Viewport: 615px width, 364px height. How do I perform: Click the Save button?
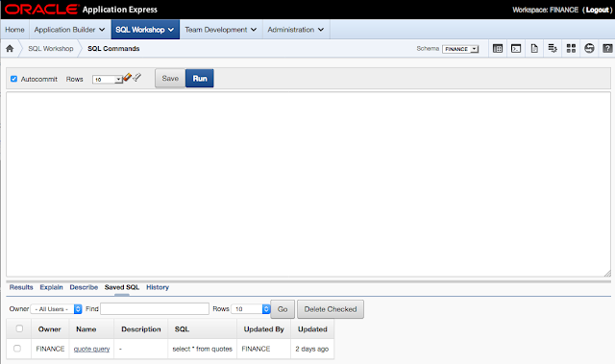point(170,79)
